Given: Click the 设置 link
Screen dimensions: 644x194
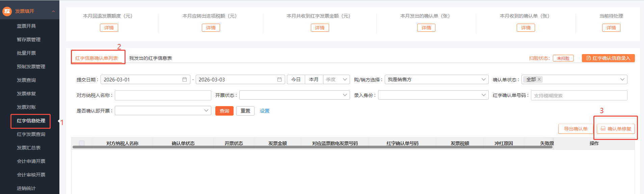Looking at the screenshot, I should pos(265,111).
